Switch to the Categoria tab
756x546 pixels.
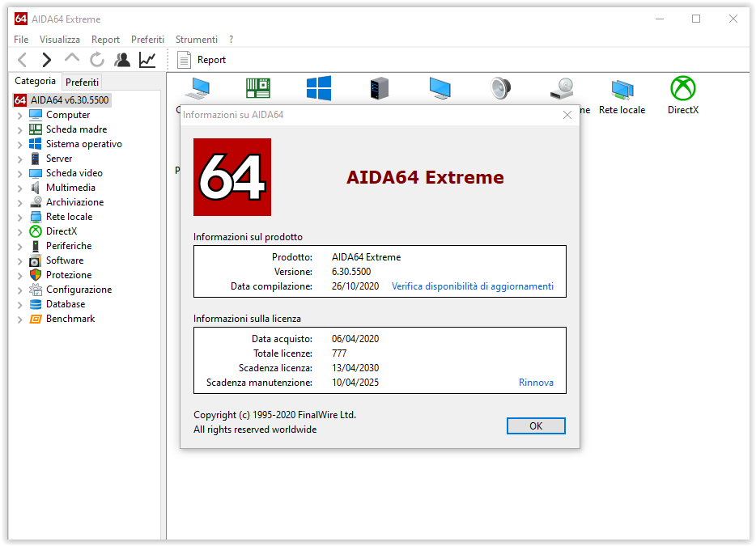(x=35, y=81)
